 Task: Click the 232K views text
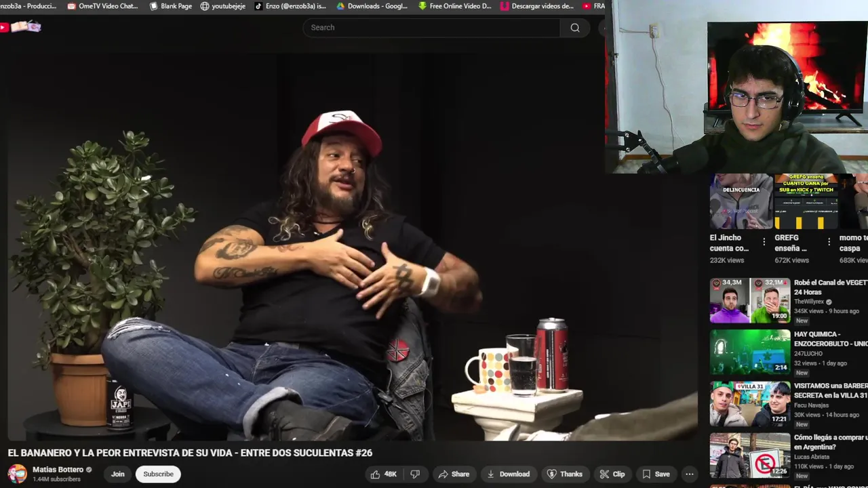(727, 260)
